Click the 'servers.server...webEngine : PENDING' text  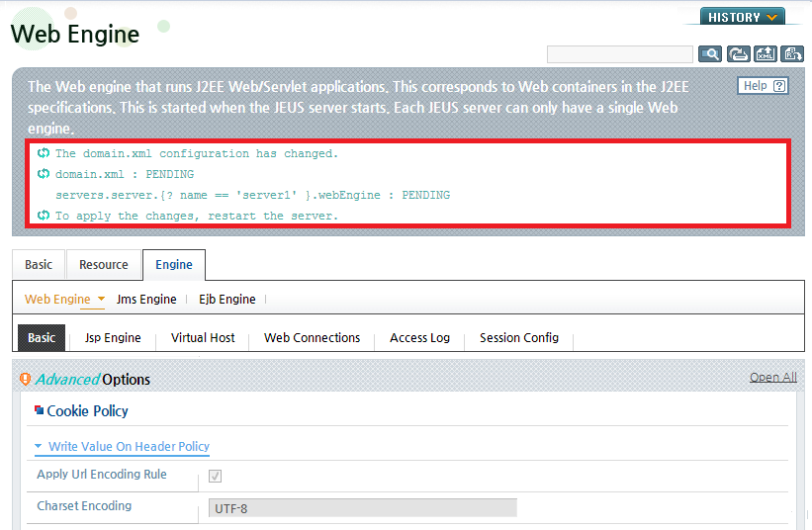(x=253, y=195)
